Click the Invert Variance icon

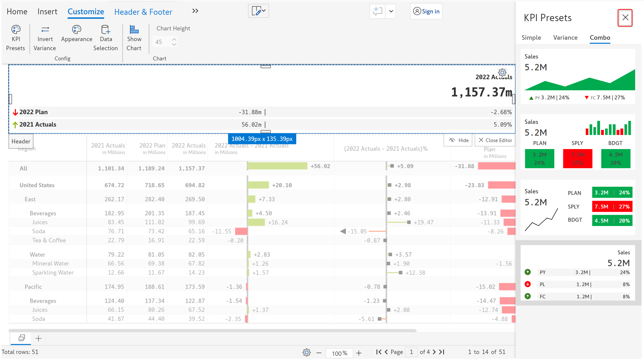click(45, 29)
